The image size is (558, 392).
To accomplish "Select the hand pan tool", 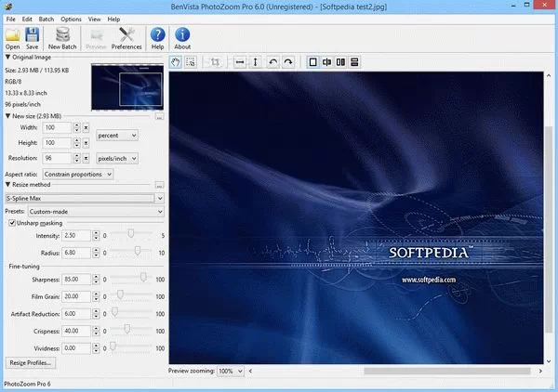I will coord(176,62).
